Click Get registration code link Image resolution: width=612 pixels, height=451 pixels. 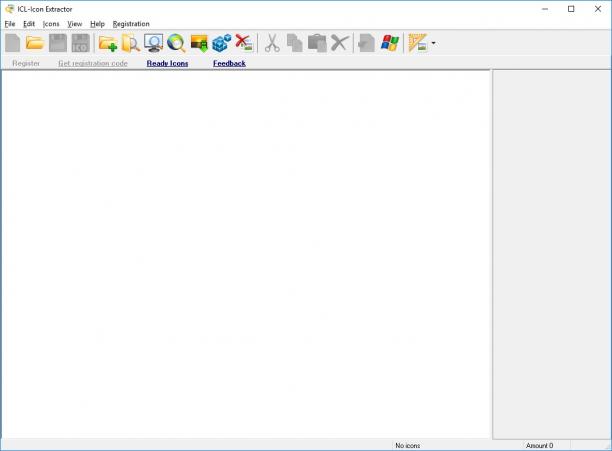[x=93, y=63]
